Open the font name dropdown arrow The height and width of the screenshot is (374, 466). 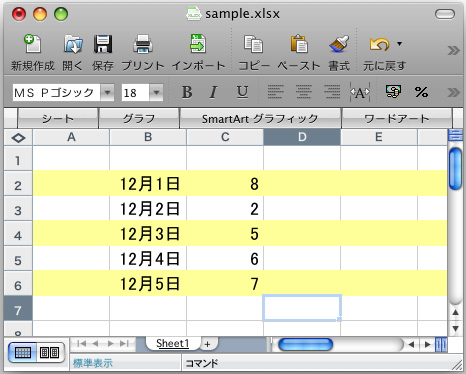pos(107,92)
